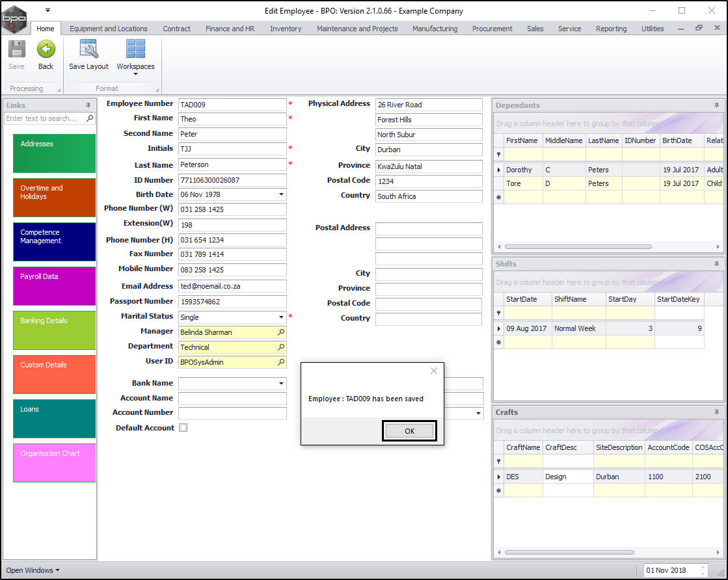
Task: Restore the inner document window
Action: coord(699,28)
